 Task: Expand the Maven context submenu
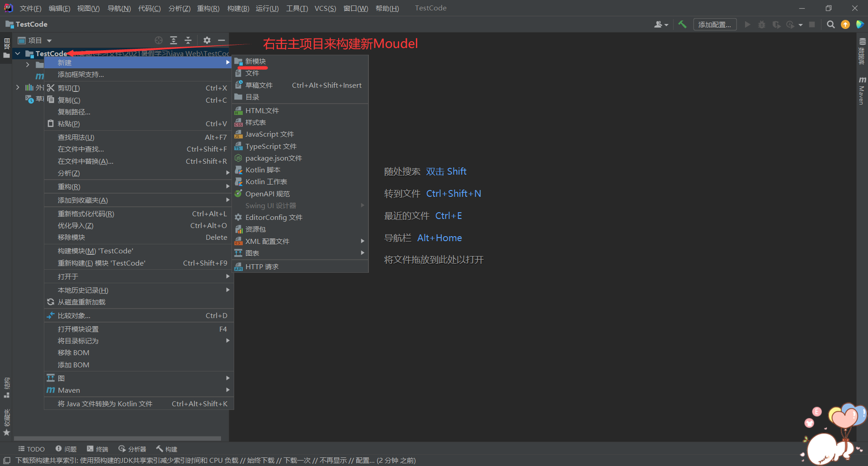[139, 390]
